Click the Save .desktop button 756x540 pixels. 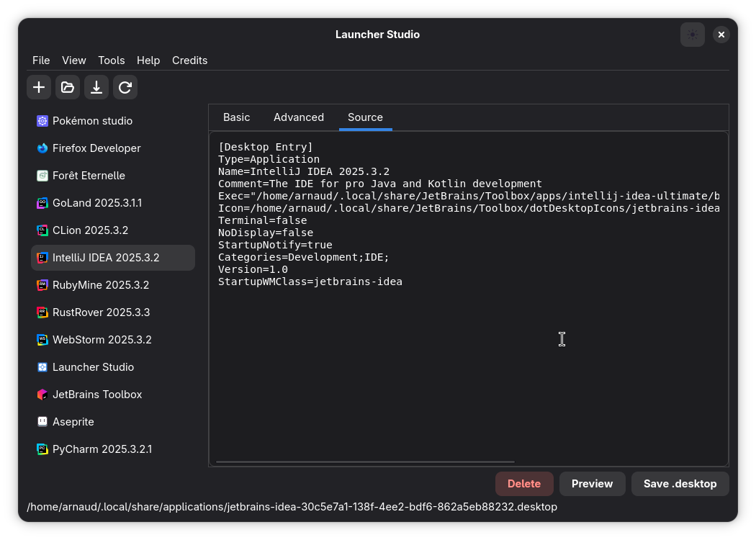(680, 484)
